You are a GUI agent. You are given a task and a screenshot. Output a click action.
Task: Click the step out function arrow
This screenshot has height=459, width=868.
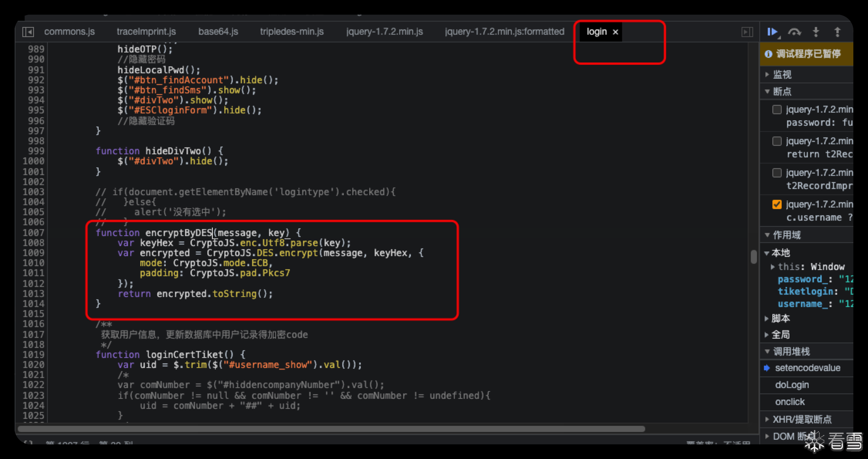pos(837,32)
